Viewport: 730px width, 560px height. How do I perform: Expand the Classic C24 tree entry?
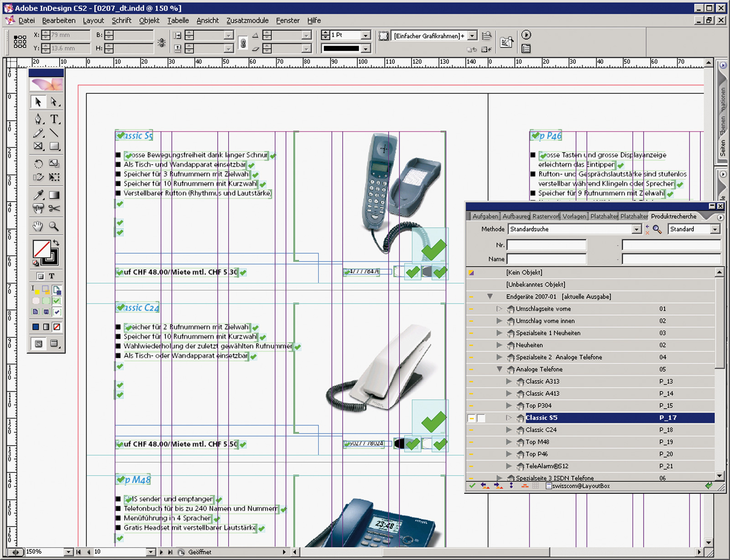coord(509,430)
